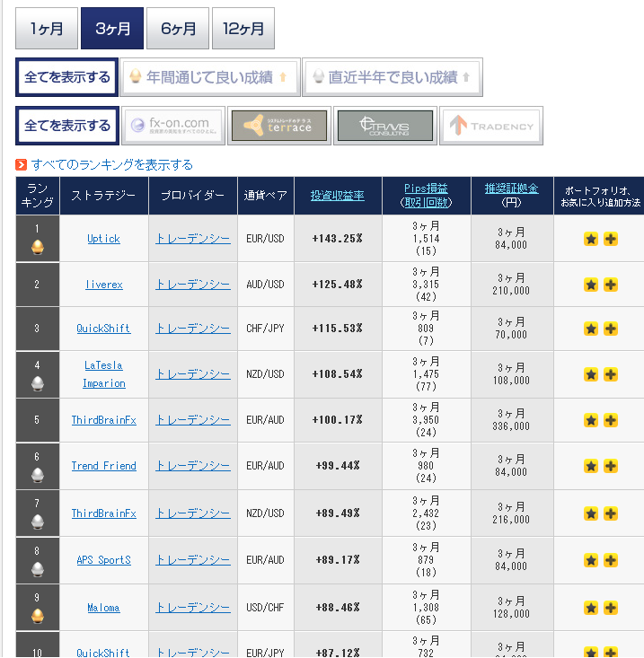The image size is (644, 658).
Task: Switch to the 12ヶ月 period tab
Action: (243, 29)
